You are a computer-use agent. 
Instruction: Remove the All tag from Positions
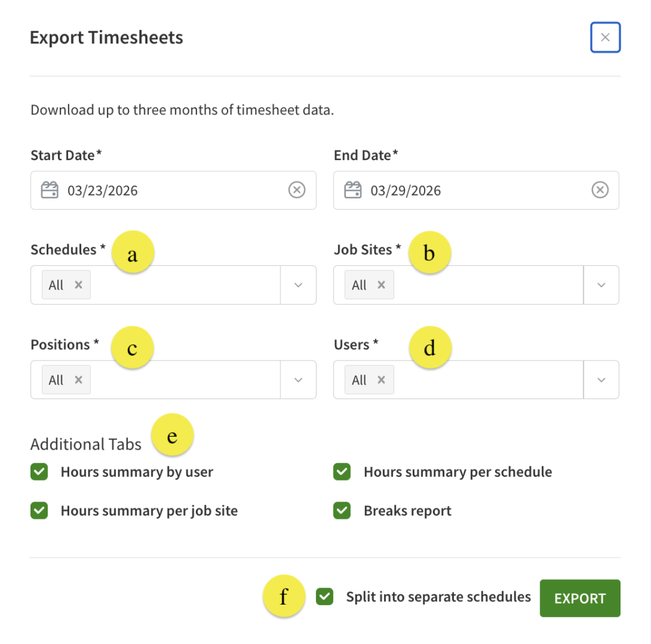[x=78, y=380]
